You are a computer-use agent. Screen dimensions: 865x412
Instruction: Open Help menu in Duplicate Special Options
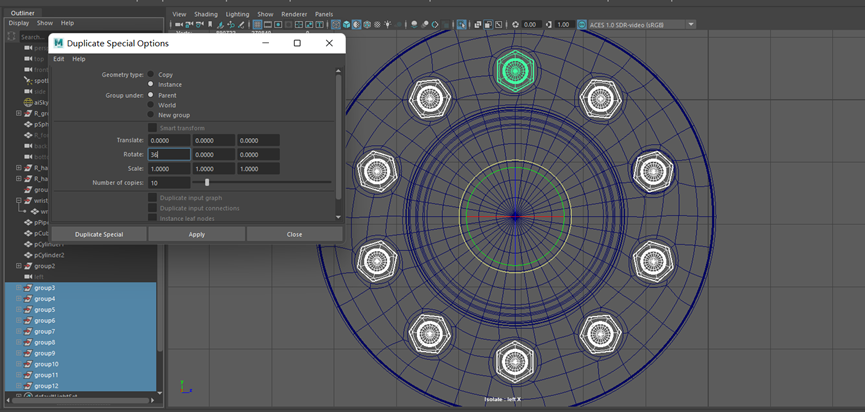coord(79,59)
